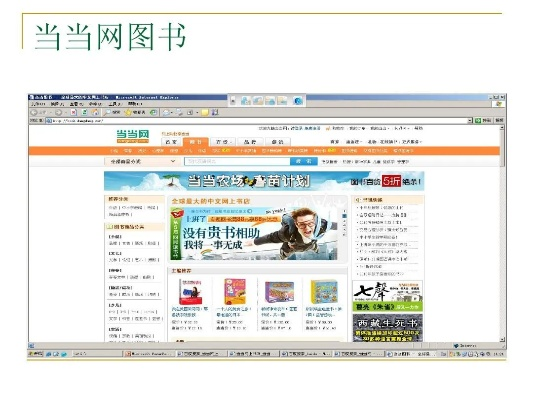Click the third book cover under 主编推荐
533x400 pixels.
tap(279, 292)
